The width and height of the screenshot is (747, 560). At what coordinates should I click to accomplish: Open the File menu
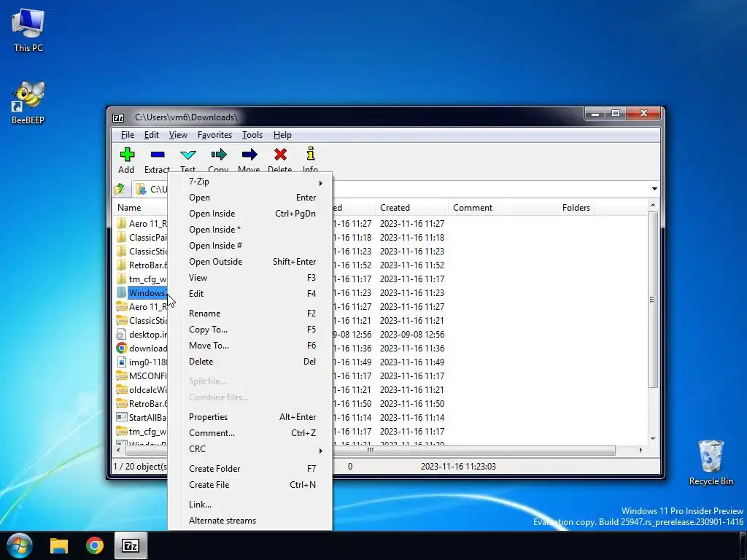click(x=127, y=135)
